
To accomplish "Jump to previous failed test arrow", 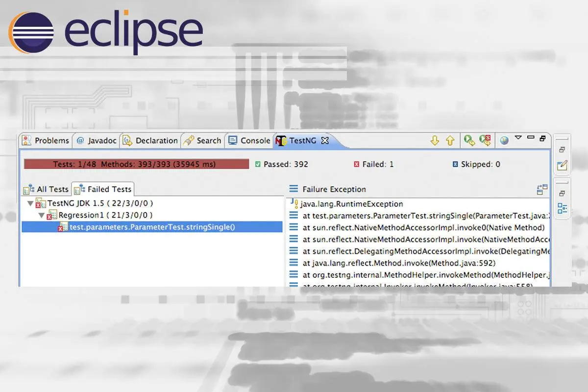I will point(450,141).
